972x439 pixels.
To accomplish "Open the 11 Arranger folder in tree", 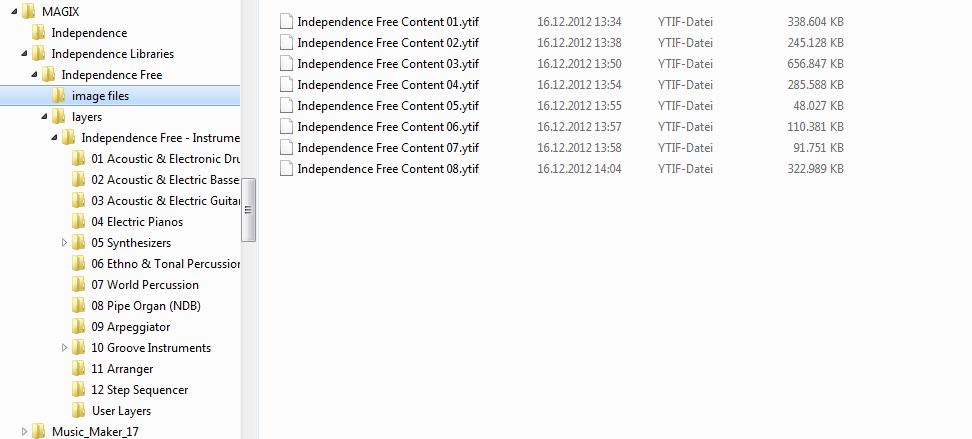I will (122, 369).
